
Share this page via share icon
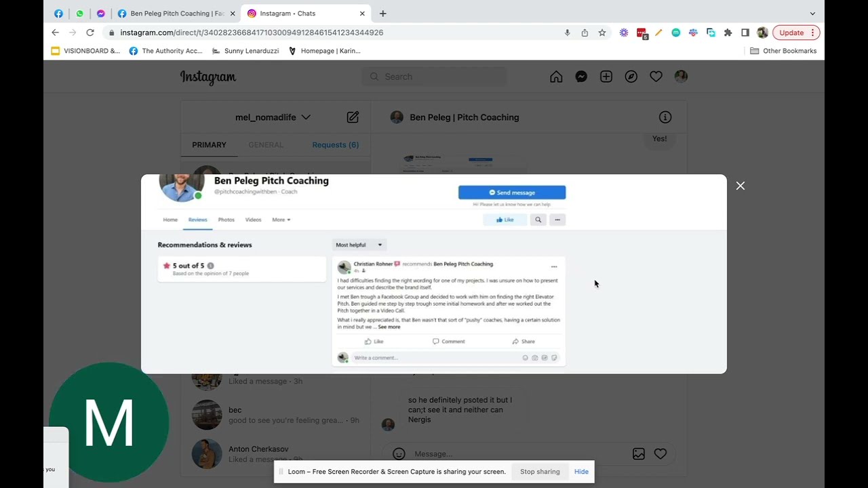[585, 33]
